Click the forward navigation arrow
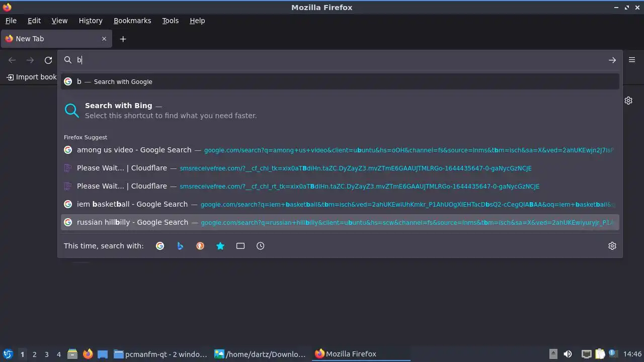The image size is (644, 362). click(30, 60)
